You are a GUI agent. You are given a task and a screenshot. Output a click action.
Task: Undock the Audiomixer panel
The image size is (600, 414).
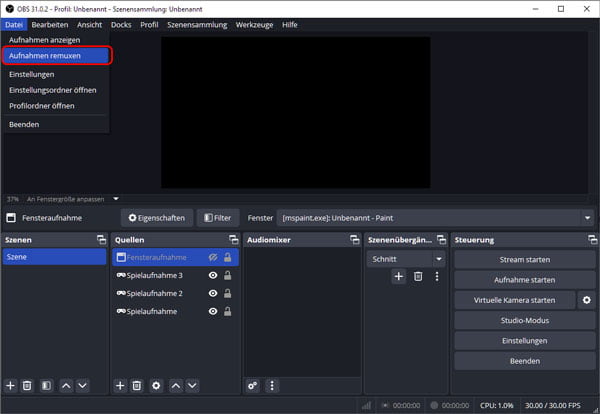354,240
